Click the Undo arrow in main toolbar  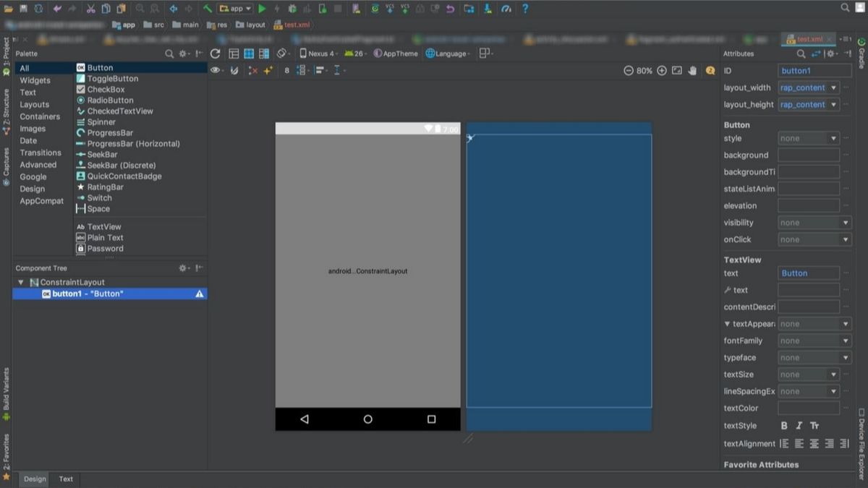(56, 9)
